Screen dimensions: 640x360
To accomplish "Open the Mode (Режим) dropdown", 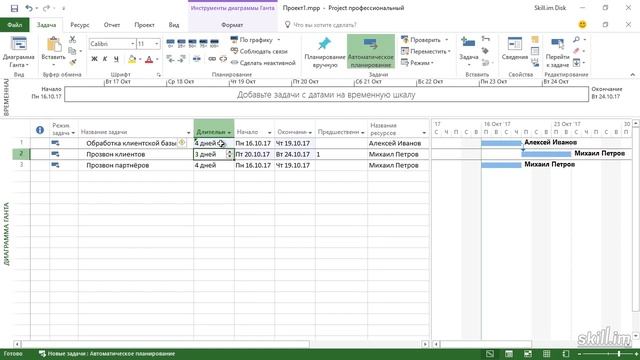I will coord(417,63).
